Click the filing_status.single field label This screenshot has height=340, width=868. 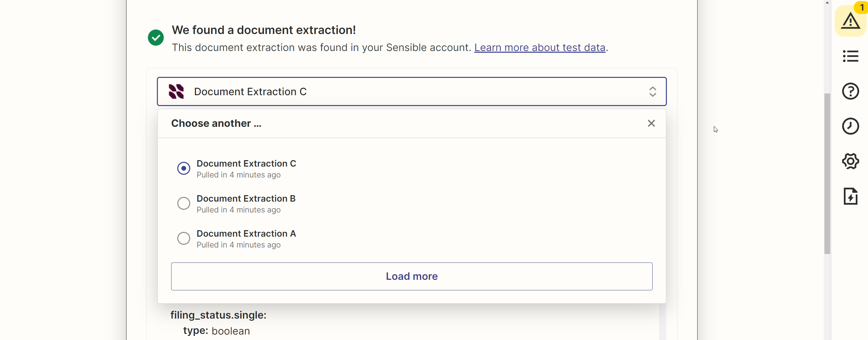click(x=218, y=315)
